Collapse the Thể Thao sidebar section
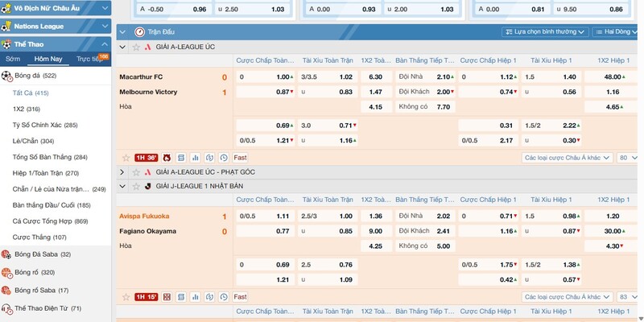Viewport: 644px width, 322px height. pos(105,43)
